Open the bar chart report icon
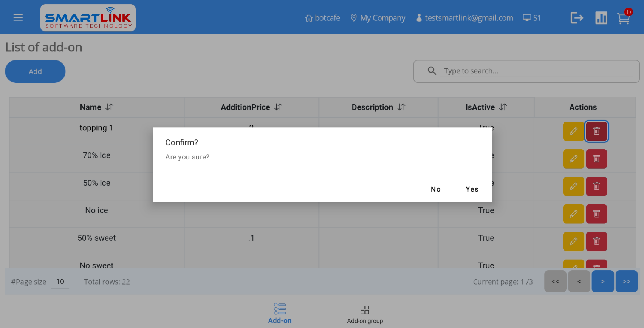 [x=601, y=18]
